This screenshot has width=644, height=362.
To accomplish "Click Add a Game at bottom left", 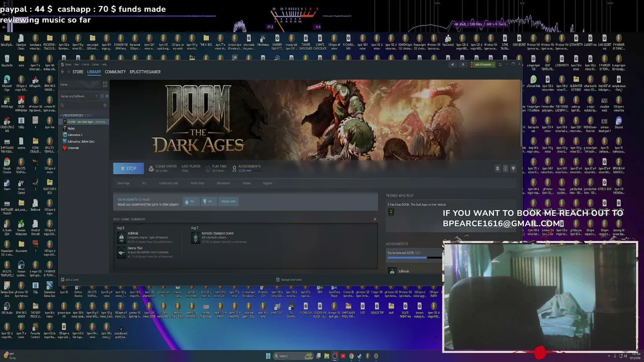I will click(70, 280).
